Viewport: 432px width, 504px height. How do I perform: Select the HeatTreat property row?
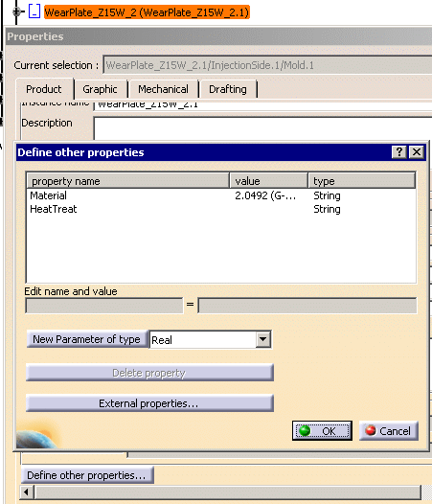pyautogui.click(x=221, y=209)
